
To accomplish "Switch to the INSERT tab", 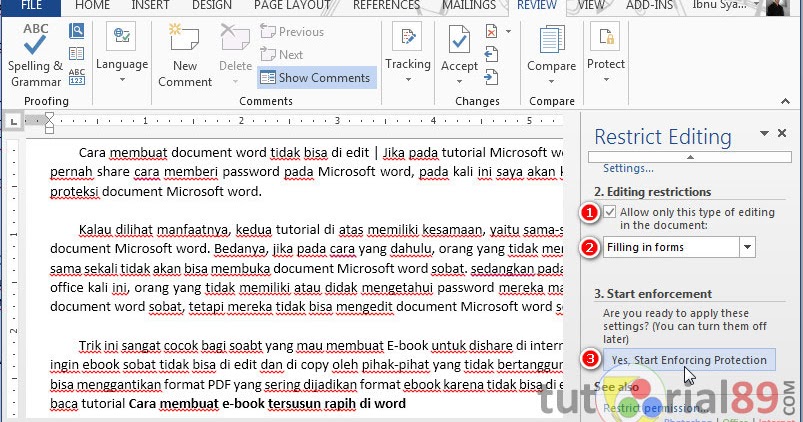I will pyautogui.click(x=150, y=6).
